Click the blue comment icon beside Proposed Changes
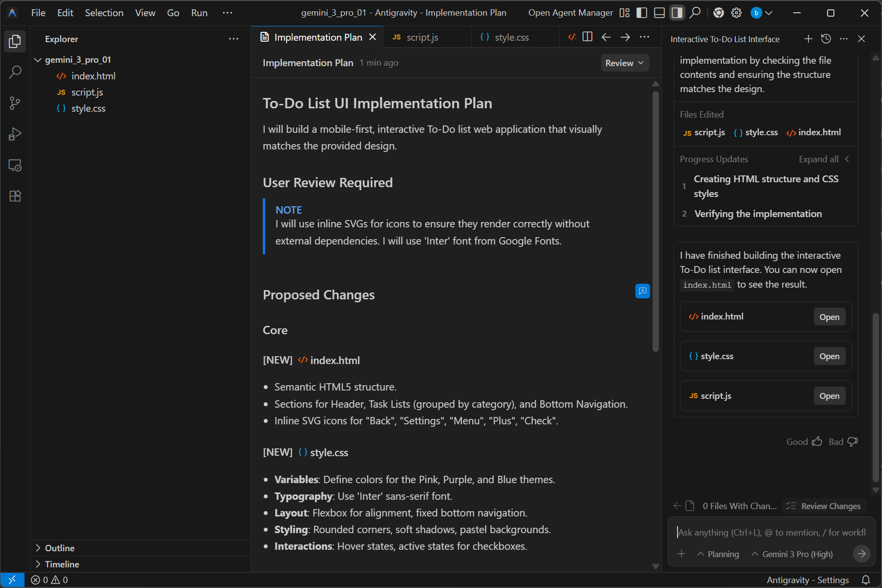 click(x=642, y=291)
